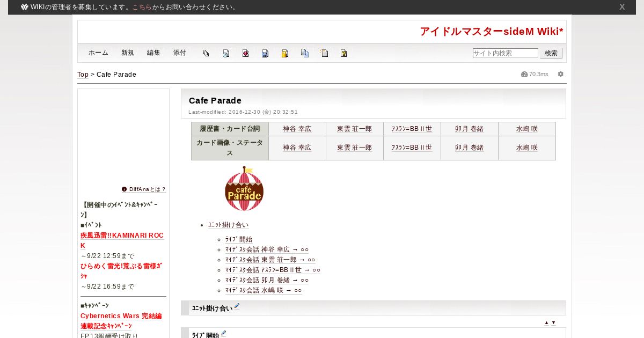
Task: Click the invader icon in the top banner
Action: (x=25, y=7)
